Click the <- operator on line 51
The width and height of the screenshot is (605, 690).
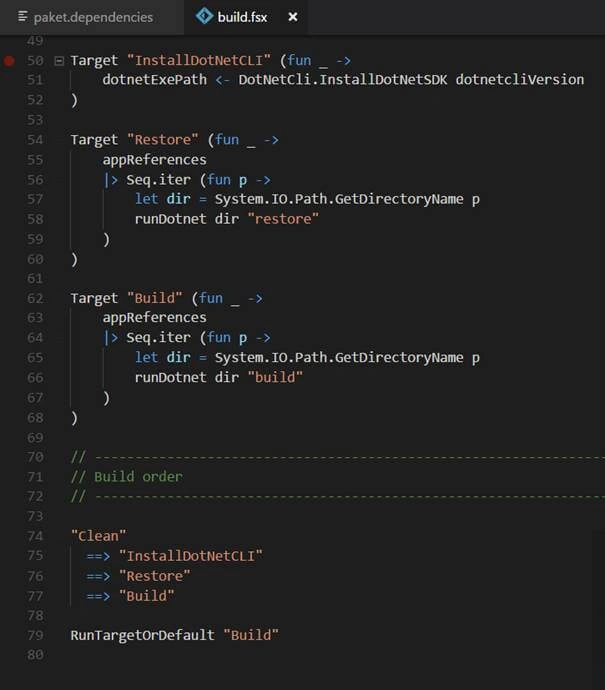coord(222,80)
